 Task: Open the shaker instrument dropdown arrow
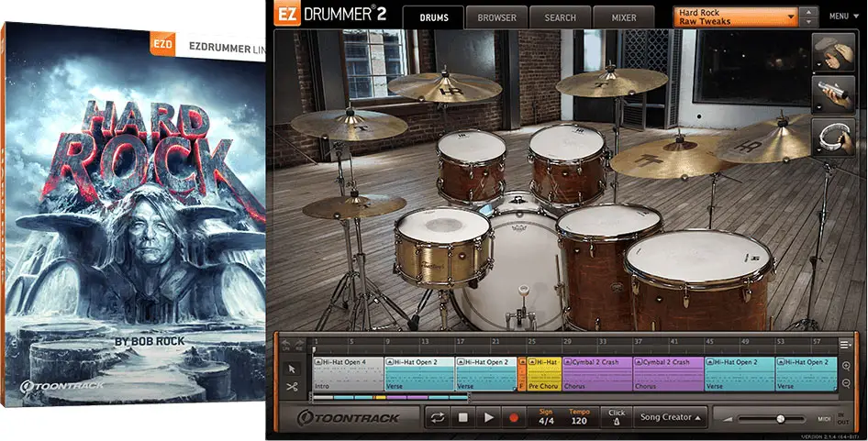817,108
